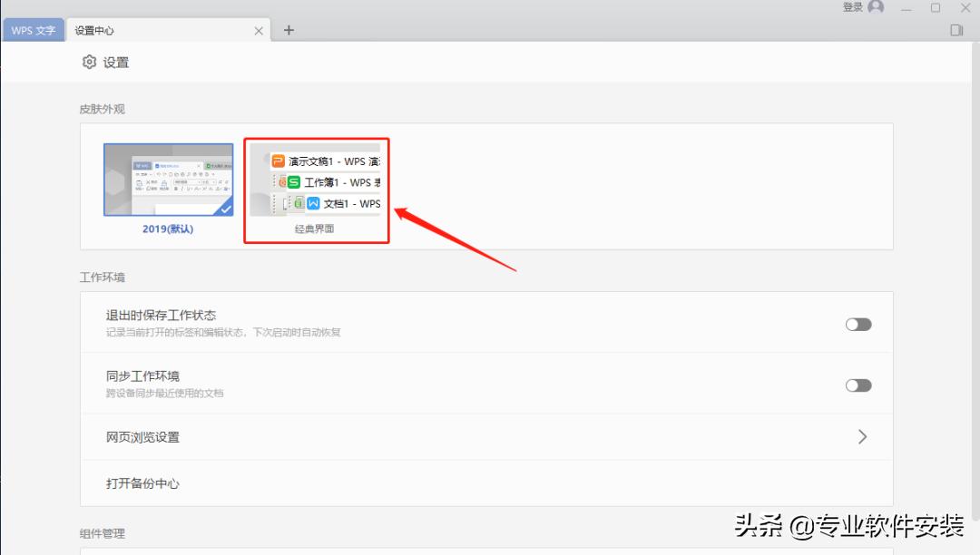
Task: Choose the 经典界面 skin thumbnail
Action: [315, 180]
